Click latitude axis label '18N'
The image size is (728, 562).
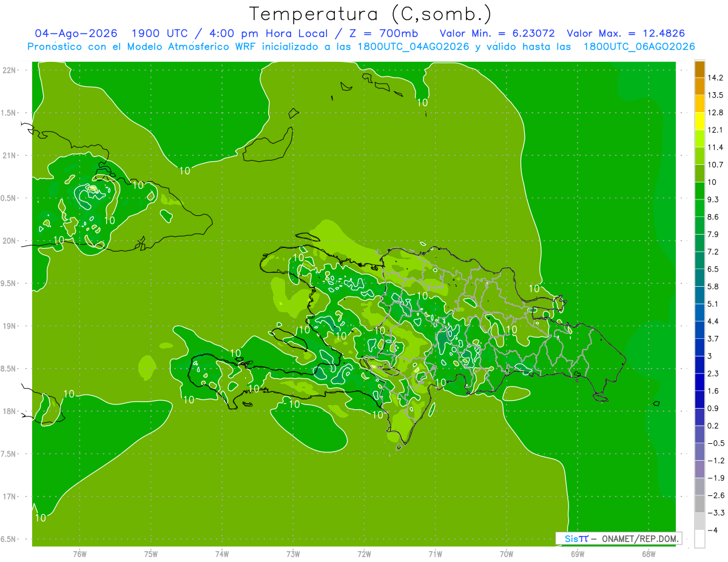click(10, 411)
